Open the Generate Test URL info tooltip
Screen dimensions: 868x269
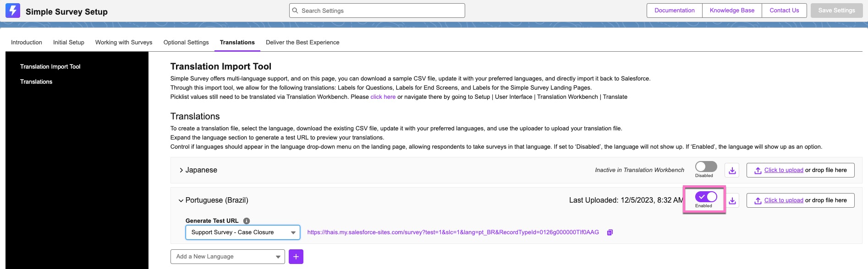pyautogui.click(x=247, y=221)
